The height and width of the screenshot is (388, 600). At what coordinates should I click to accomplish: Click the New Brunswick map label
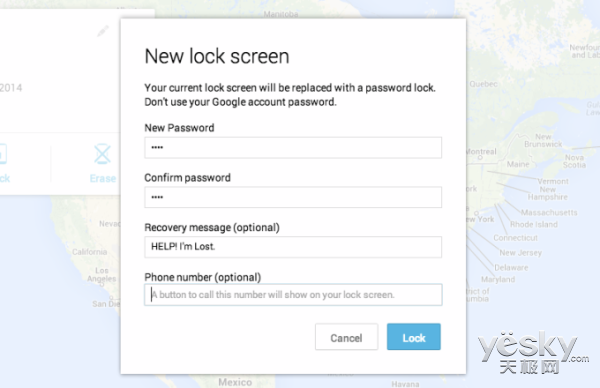click(543, 140)
